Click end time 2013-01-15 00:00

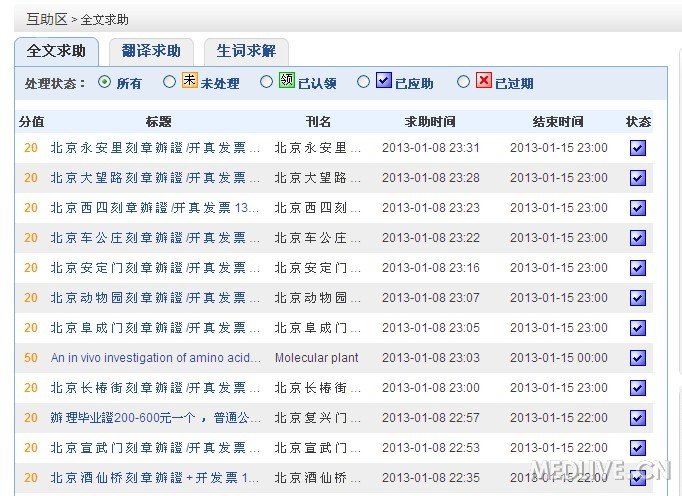click(559, 358)
